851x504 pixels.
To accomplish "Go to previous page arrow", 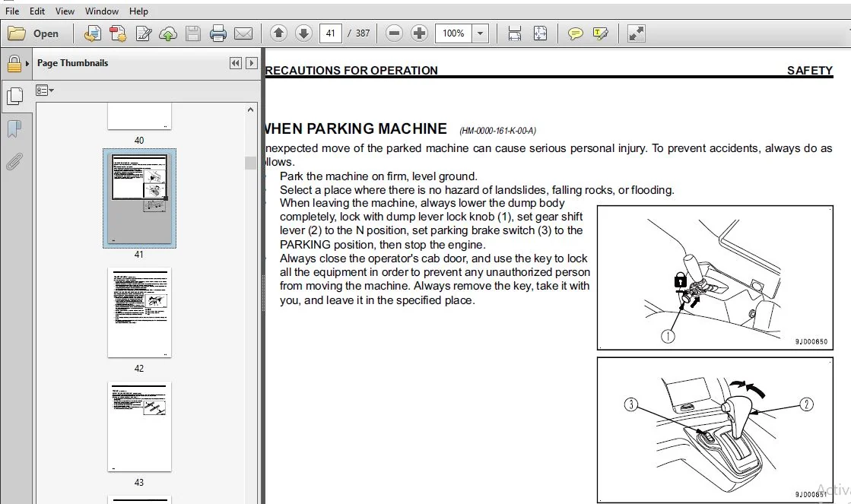I will (278, 33).
